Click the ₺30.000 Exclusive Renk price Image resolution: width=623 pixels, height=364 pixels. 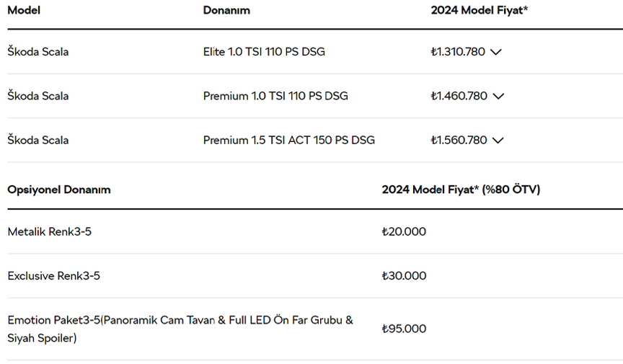click(404, 276)
